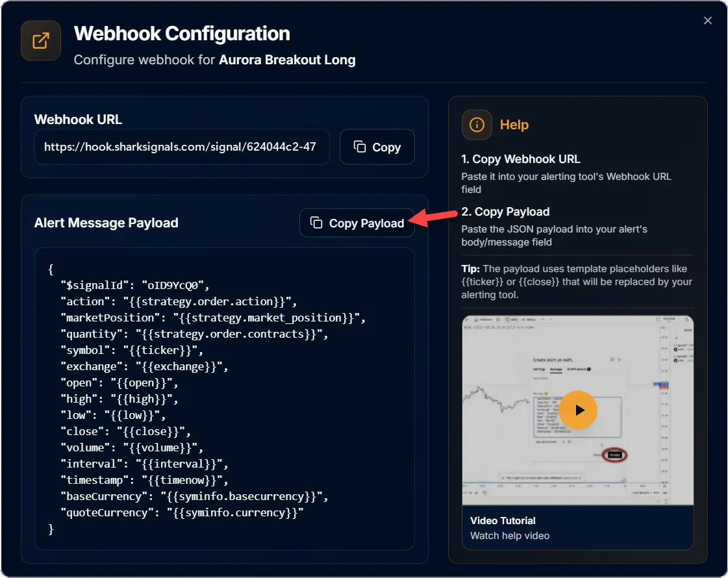The height and width of the screenshot is (578, 728).
Task: Click the Watch help video link
Action: 510,536
